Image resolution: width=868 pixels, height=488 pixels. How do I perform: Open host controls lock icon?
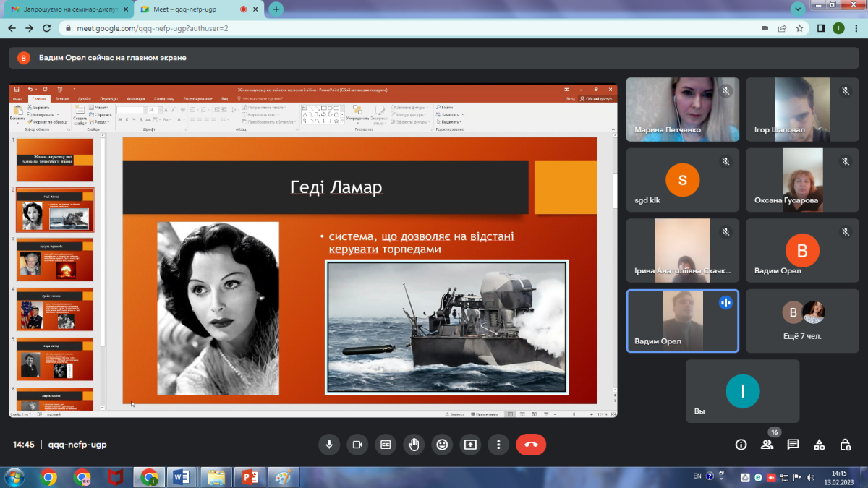coord(845,445)
